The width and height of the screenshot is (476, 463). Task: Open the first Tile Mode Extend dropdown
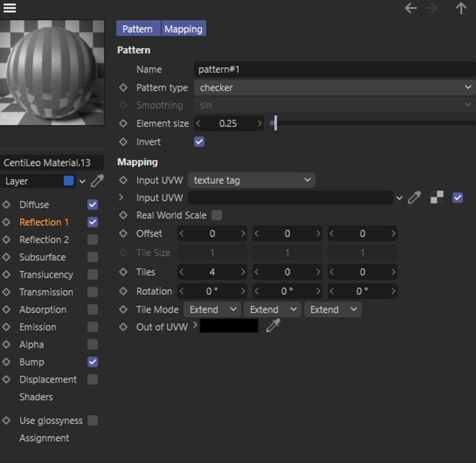pyautogui.click(x=212, y=309)
